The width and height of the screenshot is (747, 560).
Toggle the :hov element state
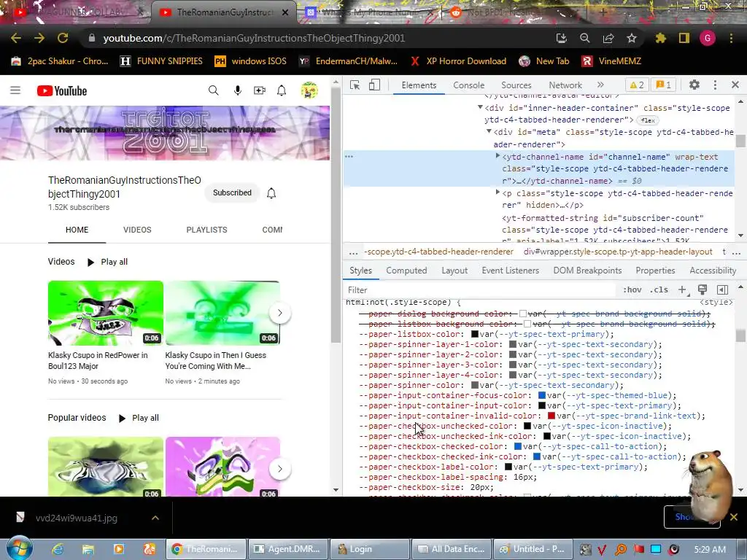click(632, 290)
